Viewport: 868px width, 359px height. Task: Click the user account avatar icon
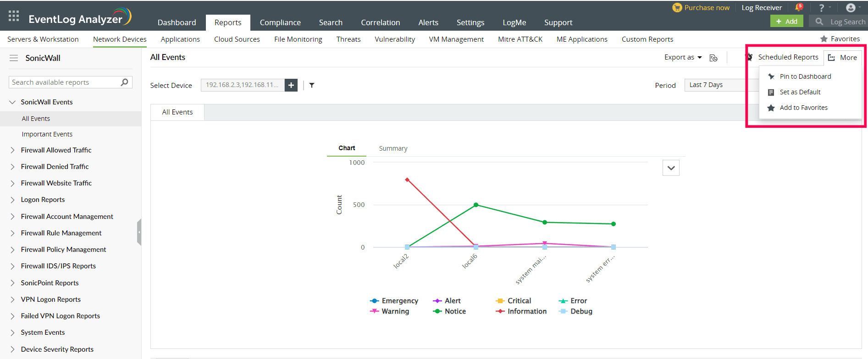tap(851, 8)
